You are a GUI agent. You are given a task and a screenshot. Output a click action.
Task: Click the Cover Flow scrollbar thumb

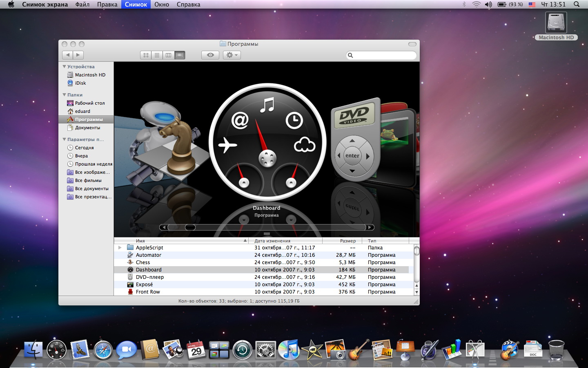click(190, 227)
